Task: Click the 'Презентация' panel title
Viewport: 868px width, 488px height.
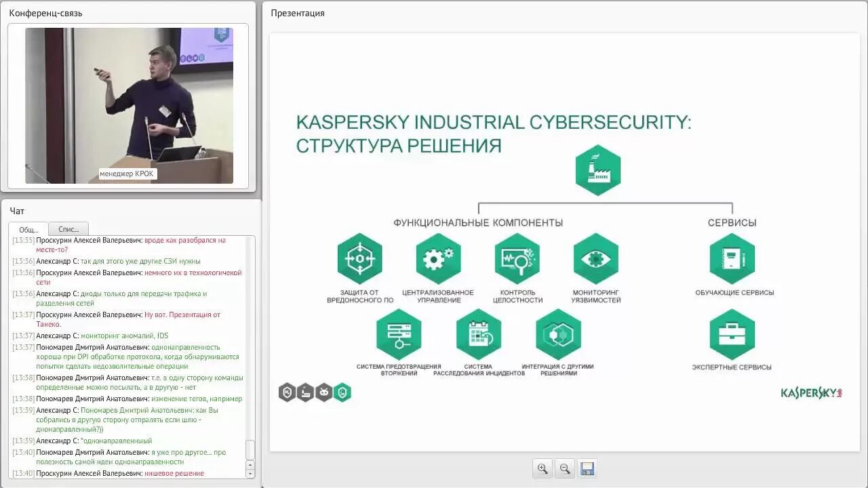Action: point(298,13)
